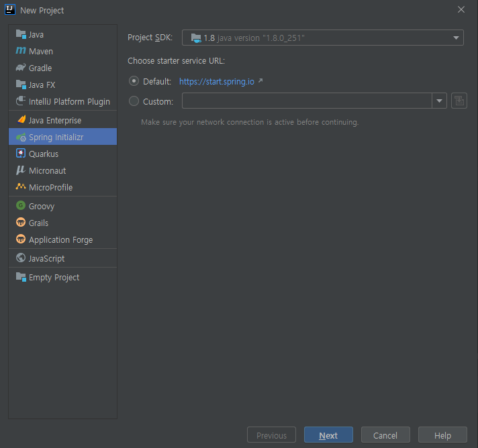Choose Maven project type label
Viewport: 478px width, 448px height.
[41, 52]
